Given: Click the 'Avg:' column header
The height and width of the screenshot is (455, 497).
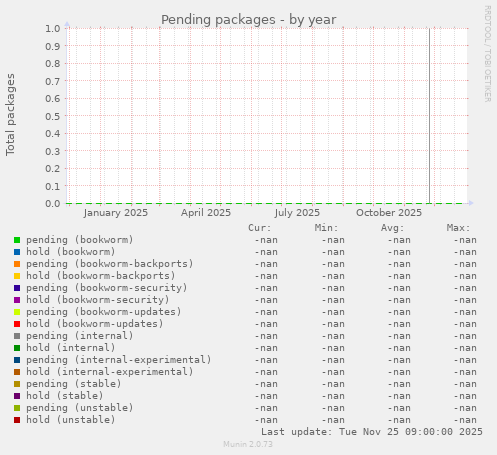Looking at the screenshot, I should [x=392, y=228].
